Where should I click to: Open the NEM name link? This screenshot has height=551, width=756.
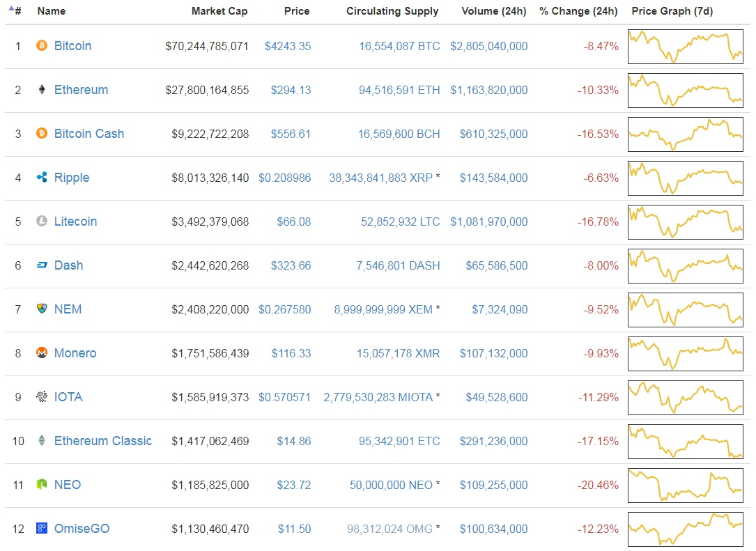(68, 309)
